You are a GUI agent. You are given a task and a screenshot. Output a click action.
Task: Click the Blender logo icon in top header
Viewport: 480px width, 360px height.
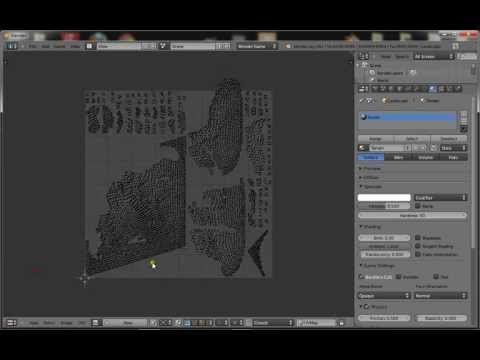[x=288, y=46]
